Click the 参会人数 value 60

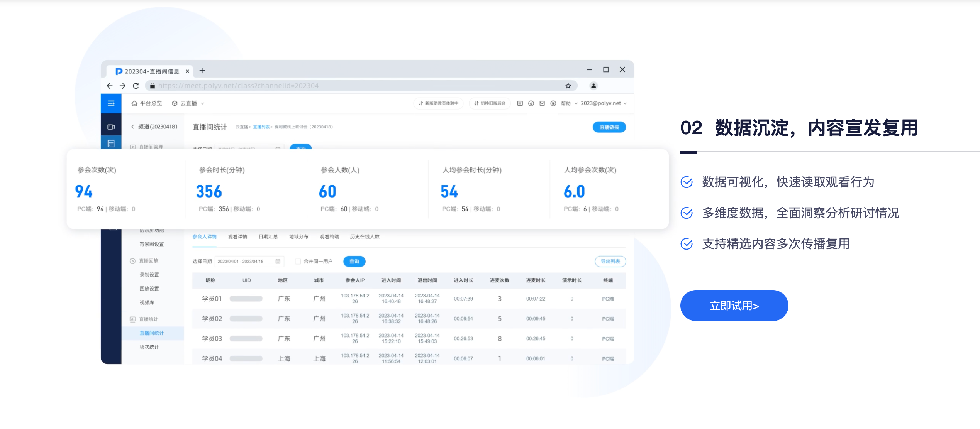tap(327, 191)
